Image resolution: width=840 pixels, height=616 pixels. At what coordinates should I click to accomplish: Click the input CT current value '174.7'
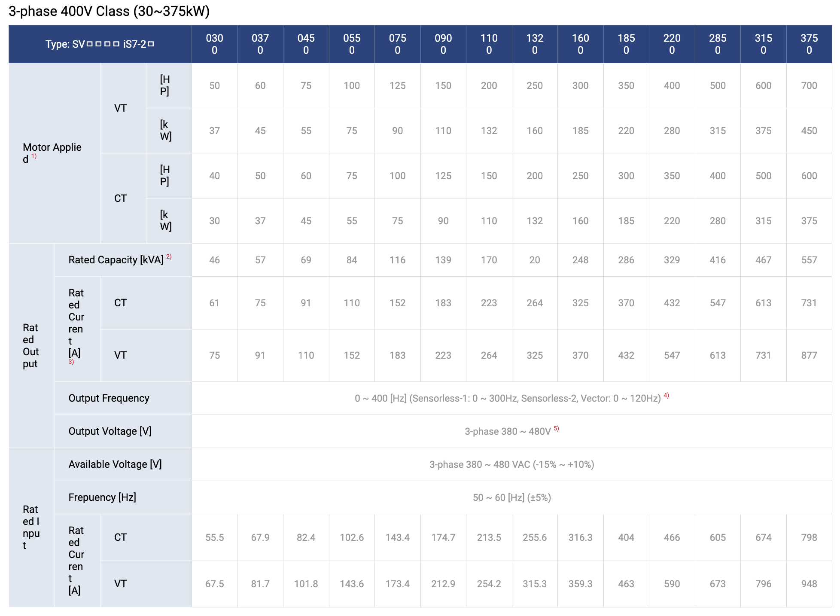click(443, 537)
